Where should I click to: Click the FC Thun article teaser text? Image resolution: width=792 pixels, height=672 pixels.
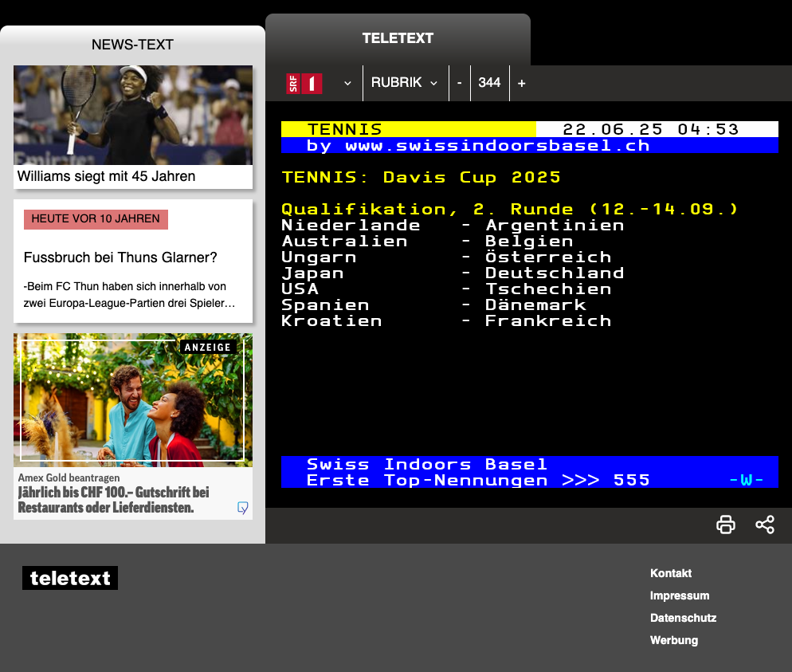click(129, 295)
